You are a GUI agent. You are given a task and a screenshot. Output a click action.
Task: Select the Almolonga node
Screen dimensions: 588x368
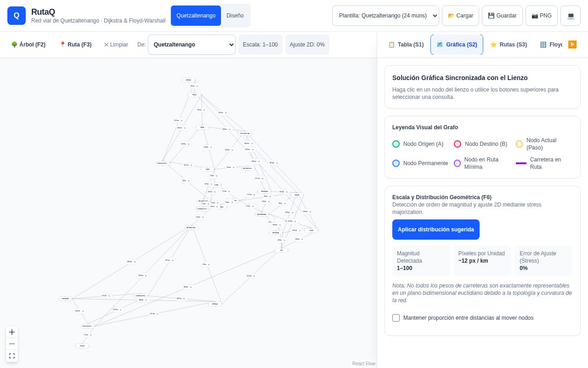click(x=276, y=233)
